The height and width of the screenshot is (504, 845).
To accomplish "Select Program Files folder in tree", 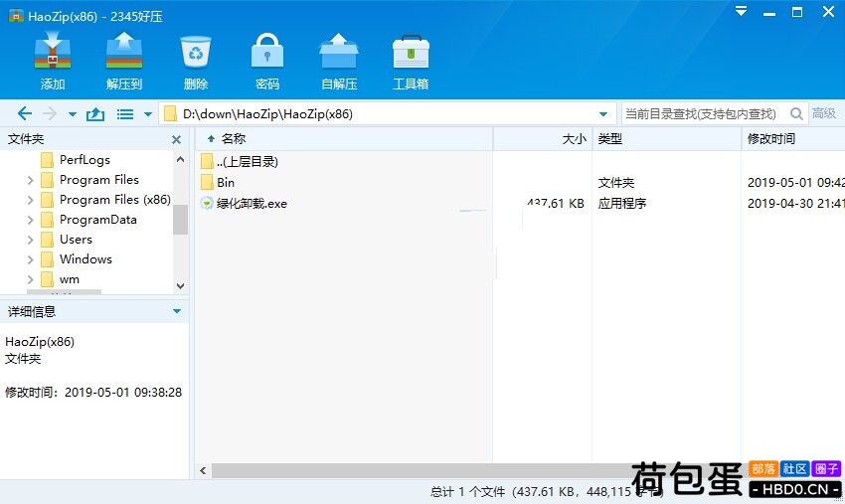I will [x=99, y=180].
